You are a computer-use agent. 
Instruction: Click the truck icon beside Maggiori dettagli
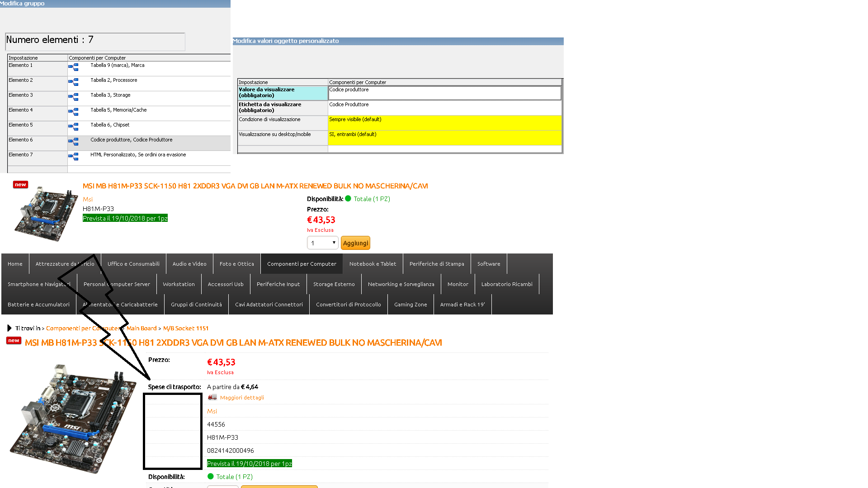click(212, 397)
